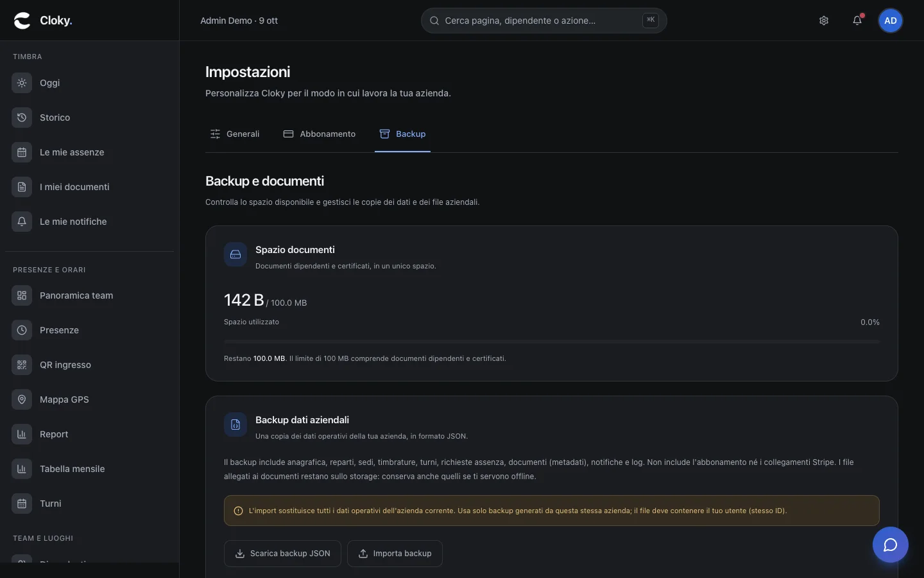The width and height of the screenshot is (924, 578).
Task: Click the storage usage progress bar
Action: tap(552, 342)
